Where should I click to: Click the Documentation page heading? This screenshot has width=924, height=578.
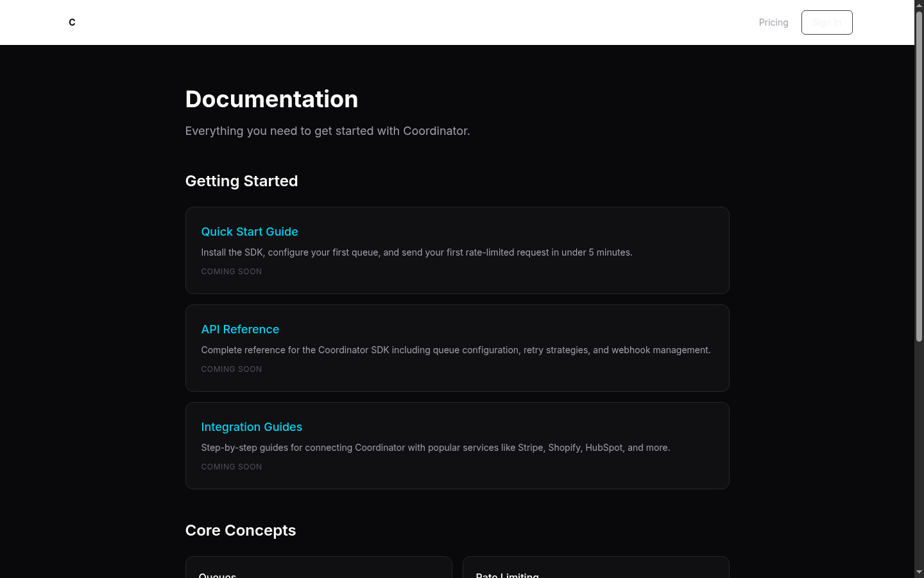271,99
